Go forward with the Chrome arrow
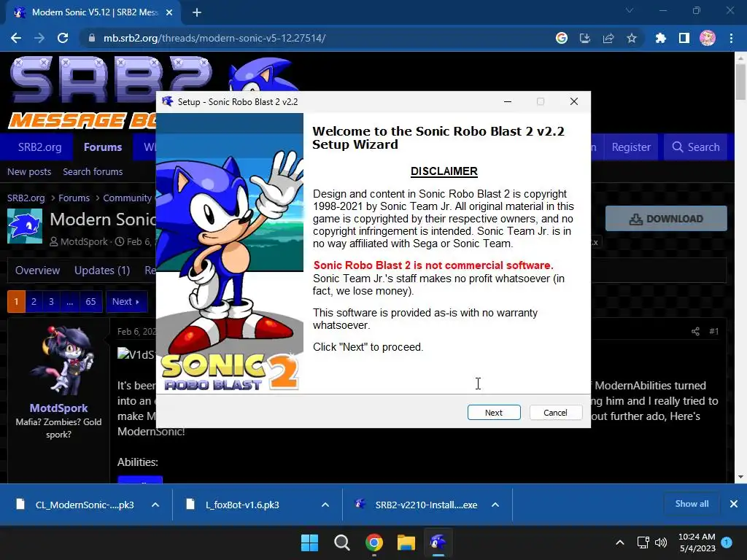 coord(39,38)
